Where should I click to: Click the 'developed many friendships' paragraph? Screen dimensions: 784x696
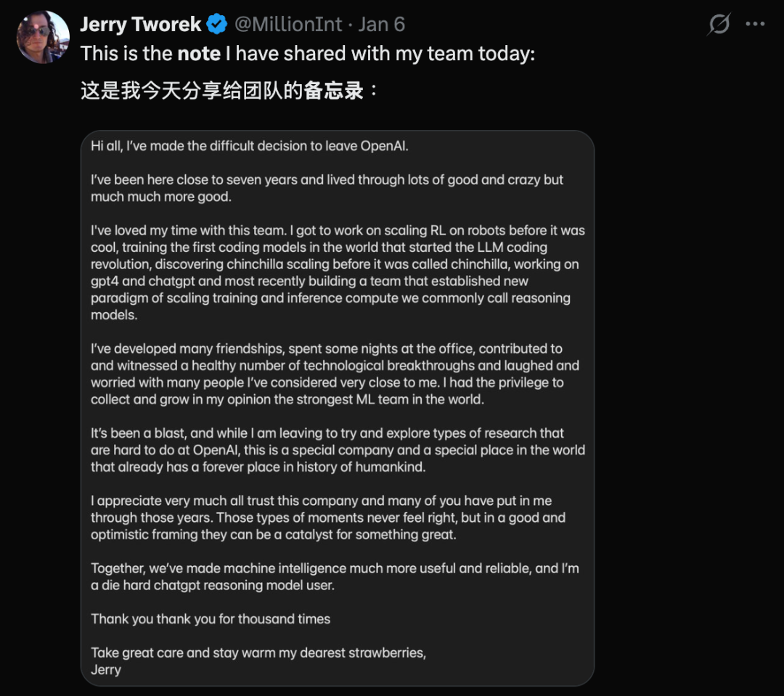(335, 374)
